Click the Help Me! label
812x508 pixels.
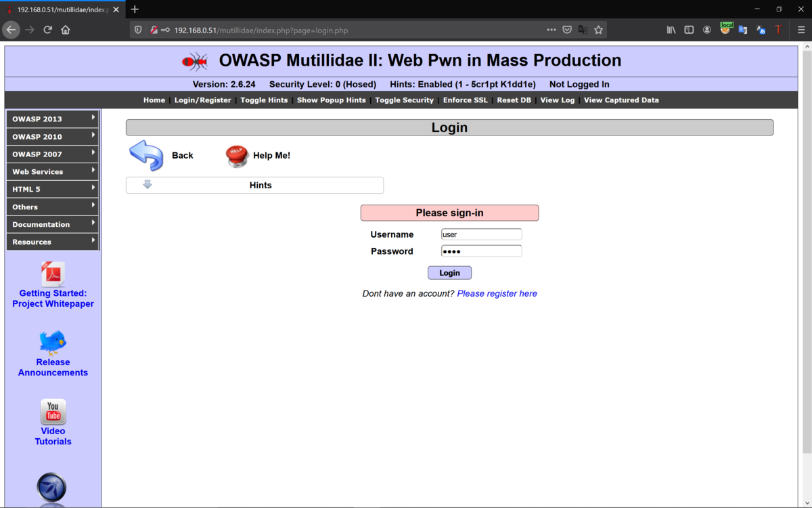pyautogui.click(x=271, y=155)
